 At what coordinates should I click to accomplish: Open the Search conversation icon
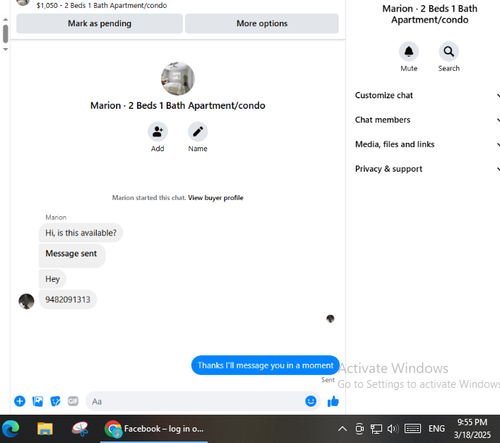click(x=449, y=52)
